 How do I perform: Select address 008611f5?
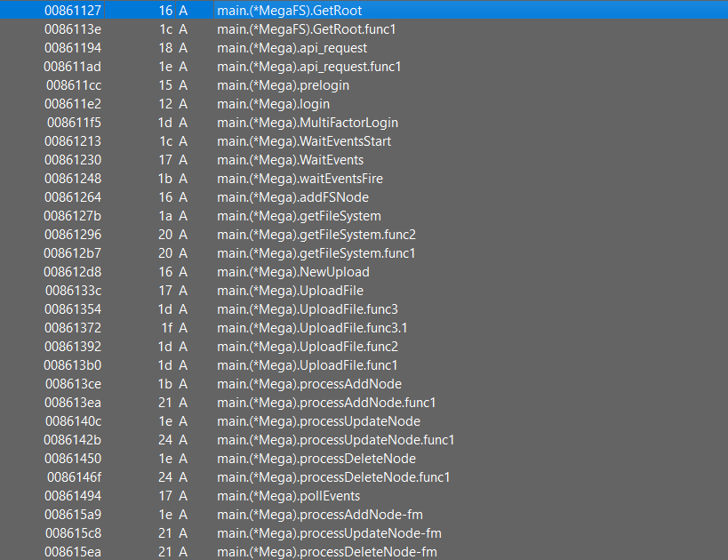[74, 123]
